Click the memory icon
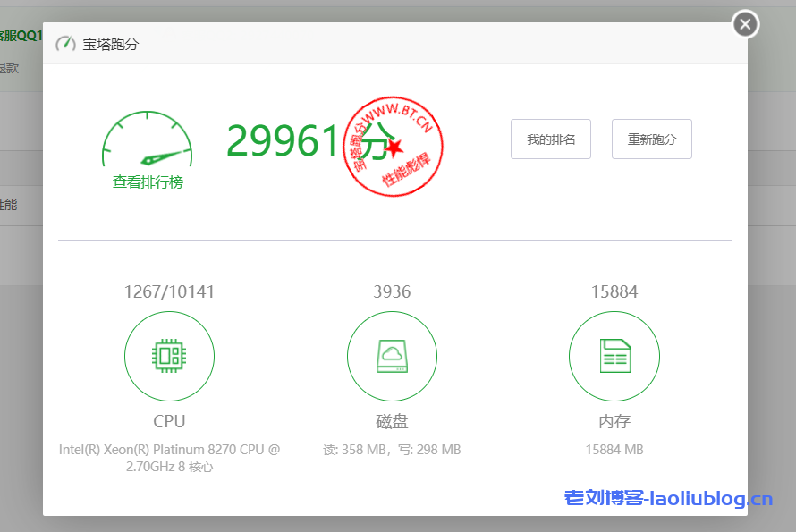 click(x=614, y=356)
